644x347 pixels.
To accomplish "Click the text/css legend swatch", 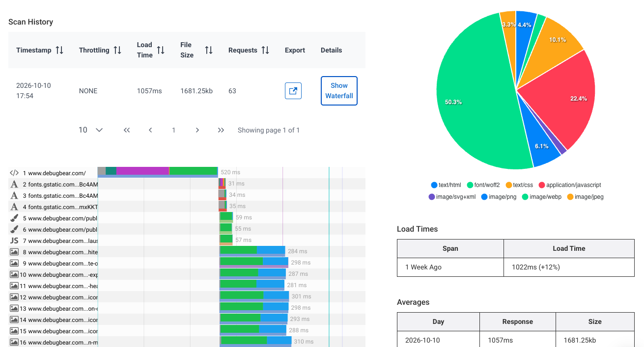I will point(508,185).
